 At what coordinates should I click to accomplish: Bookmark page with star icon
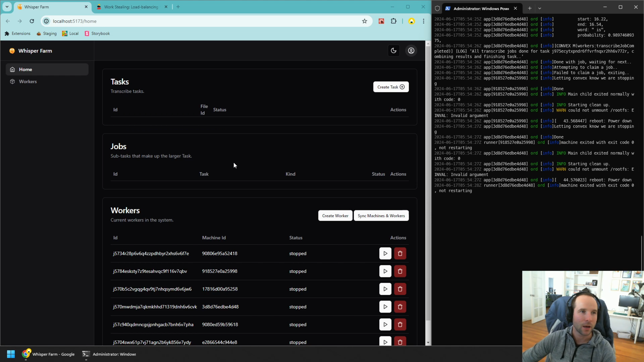tap(364, 21)
